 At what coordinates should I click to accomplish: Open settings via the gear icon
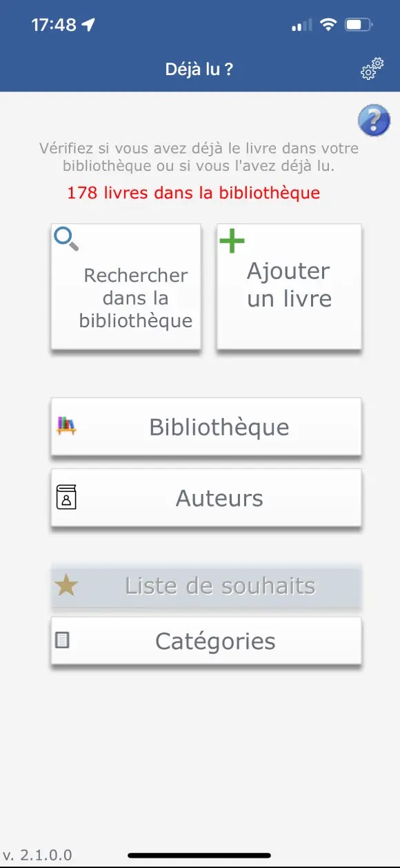click(372, 69)
